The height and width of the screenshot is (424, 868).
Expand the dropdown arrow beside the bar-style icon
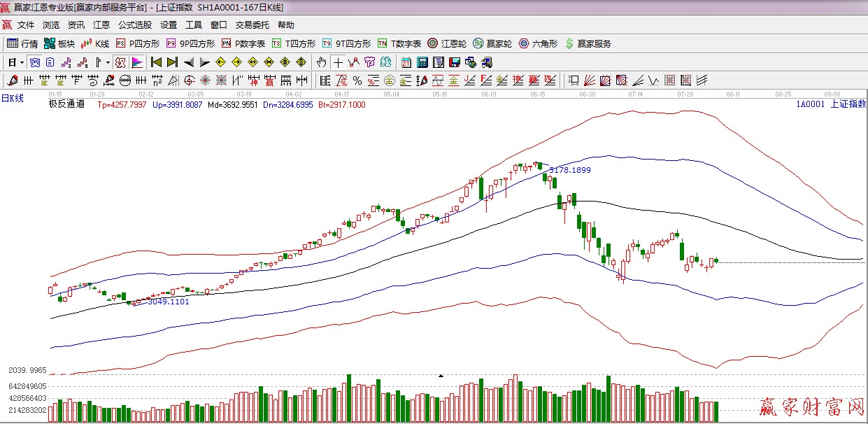click(x=107, y=62)
